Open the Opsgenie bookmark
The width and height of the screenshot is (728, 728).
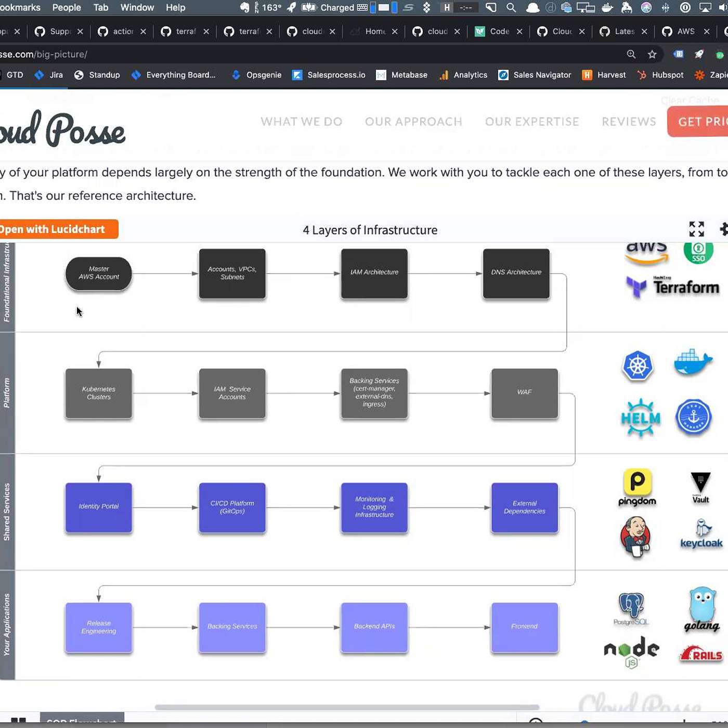click(x=256, y=75)
